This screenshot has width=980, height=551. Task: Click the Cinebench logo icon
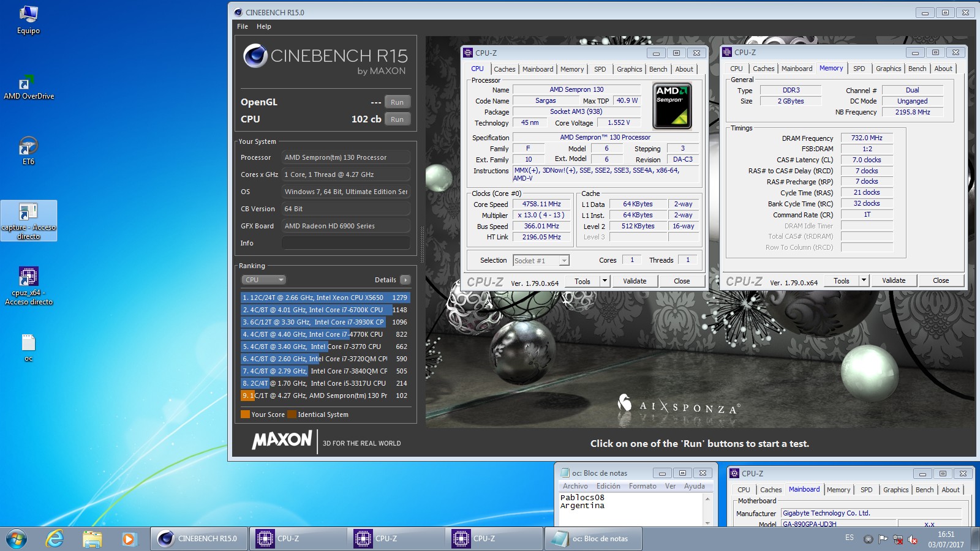click(255, 56)
